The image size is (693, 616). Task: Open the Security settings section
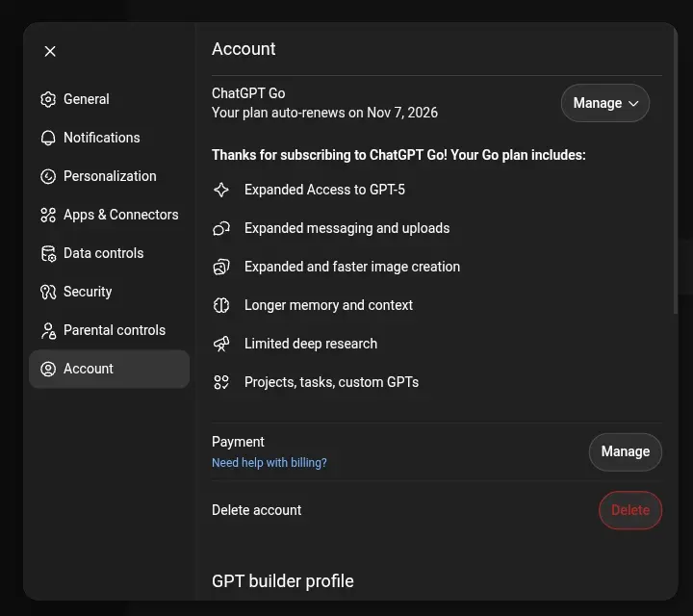coord(109,292)
